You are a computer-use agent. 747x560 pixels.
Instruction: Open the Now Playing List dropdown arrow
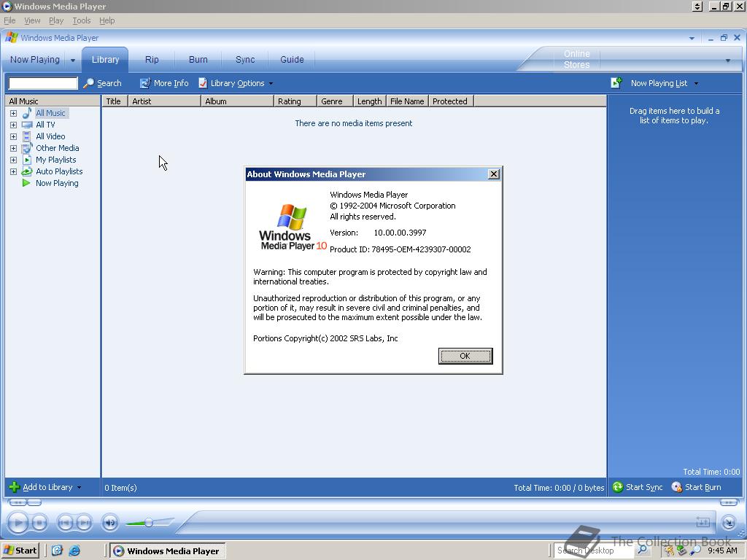pyautogui.click(x=696, y=83)
